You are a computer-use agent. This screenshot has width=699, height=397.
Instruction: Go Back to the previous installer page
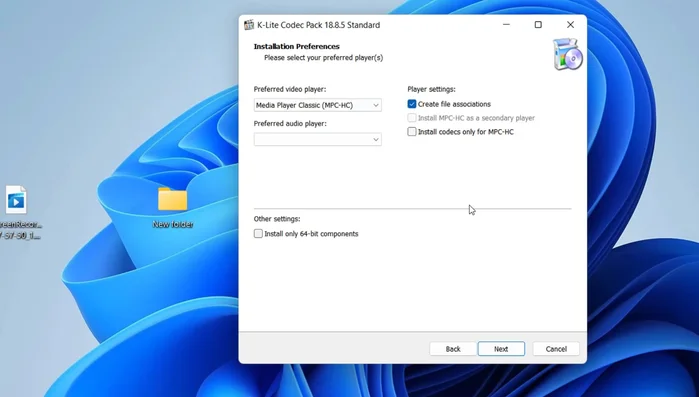click(452, 349)
